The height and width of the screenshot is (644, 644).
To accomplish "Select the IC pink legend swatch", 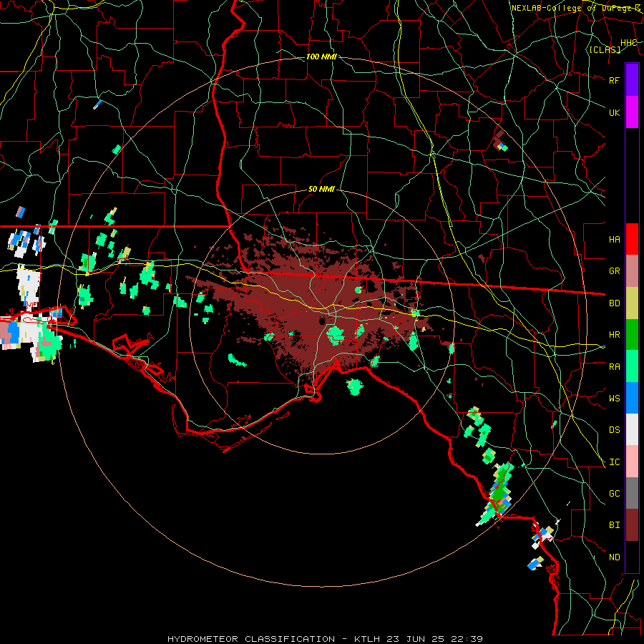I will [632, 462].
